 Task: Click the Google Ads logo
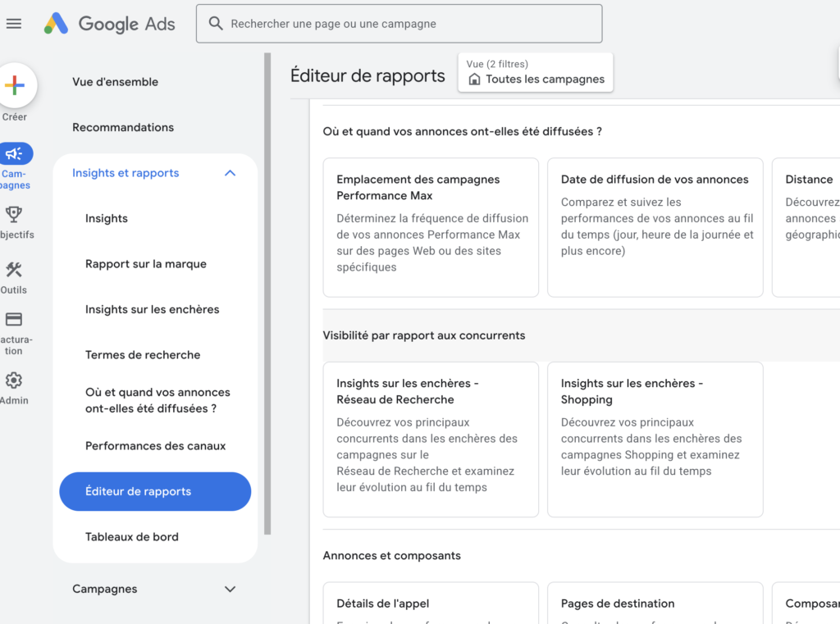tap(110, 24)
